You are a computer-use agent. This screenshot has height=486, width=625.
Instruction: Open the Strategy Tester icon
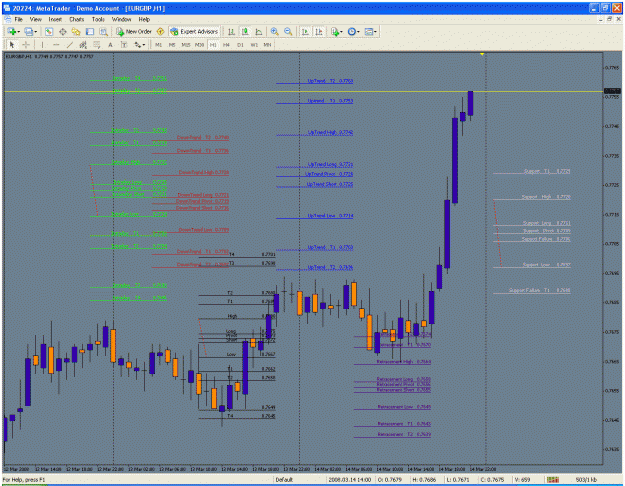(x=103, y=31)
